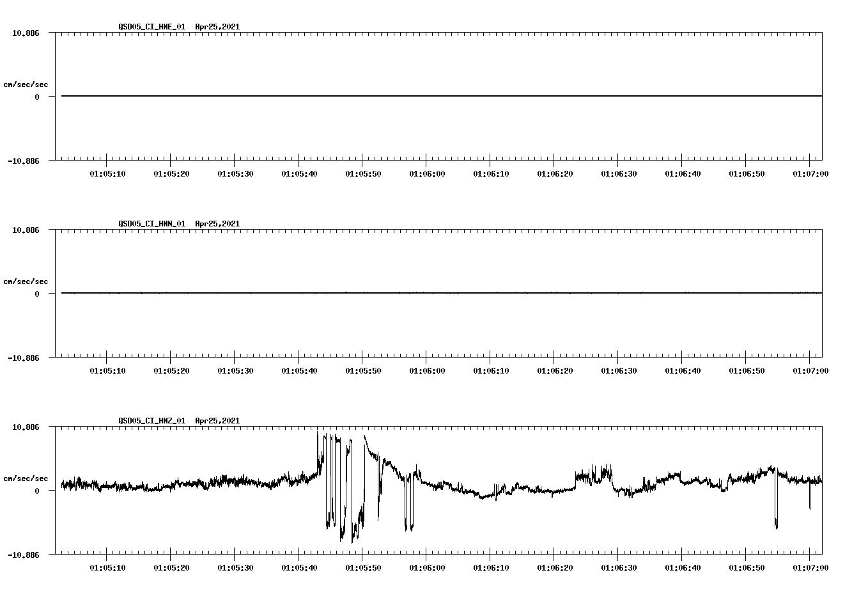Click the cm/sec/sec label on middle plot
This screenshot has width=868, height=591.
point(26,281)
